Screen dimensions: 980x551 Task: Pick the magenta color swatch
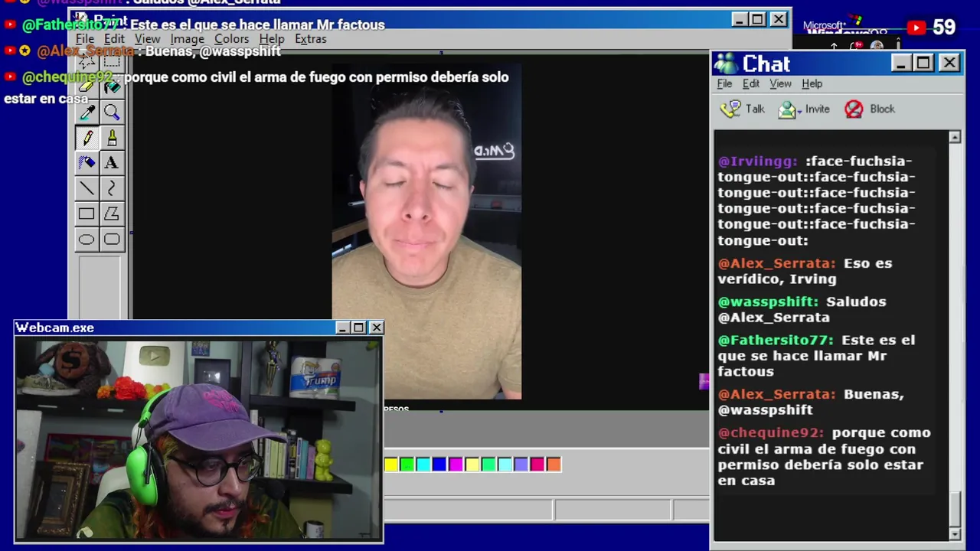(x=456, y=464)
